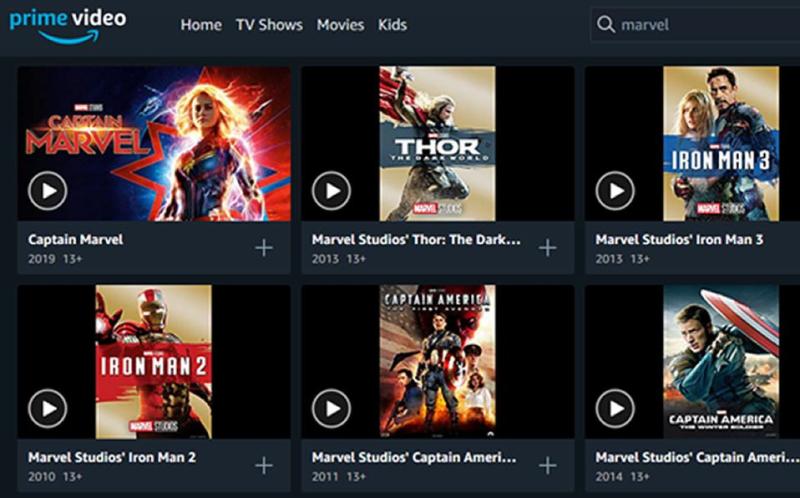
Task: Open Marvel Studios' Iron Man 3 title
Action: pyautogui.click(x=679, y=239)
